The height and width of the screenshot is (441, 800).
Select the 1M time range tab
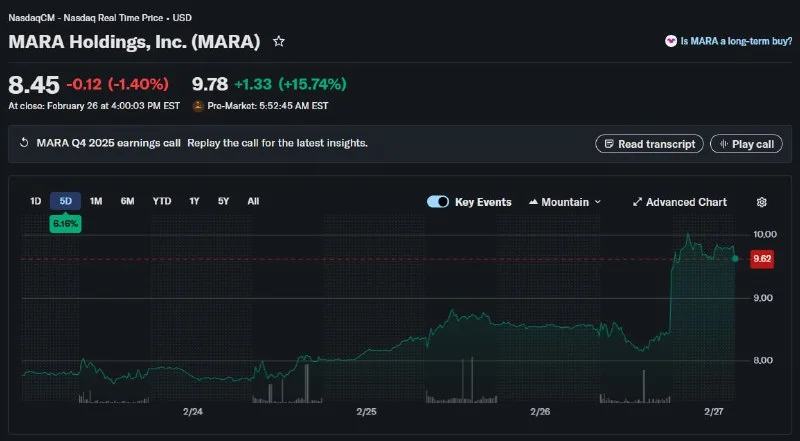(96, 201)
